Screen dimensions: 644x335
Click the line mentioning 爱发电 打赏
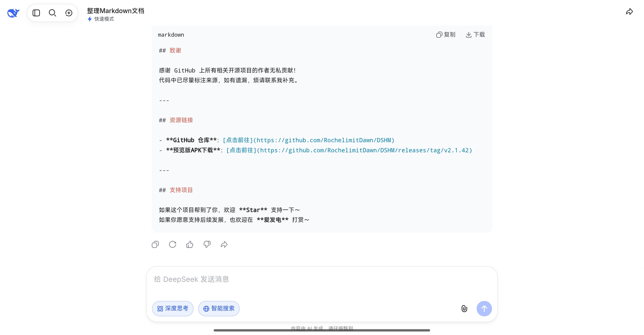234,220
